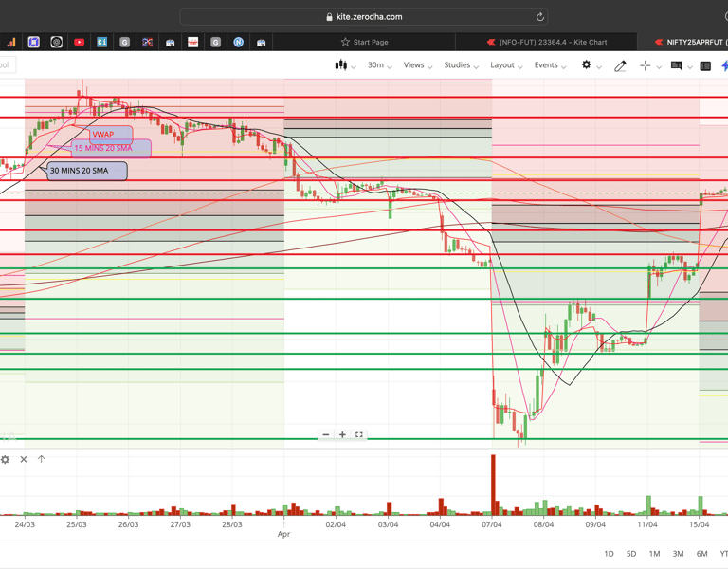
Task: Open volume panel settings gear
Action: point(5,459)
